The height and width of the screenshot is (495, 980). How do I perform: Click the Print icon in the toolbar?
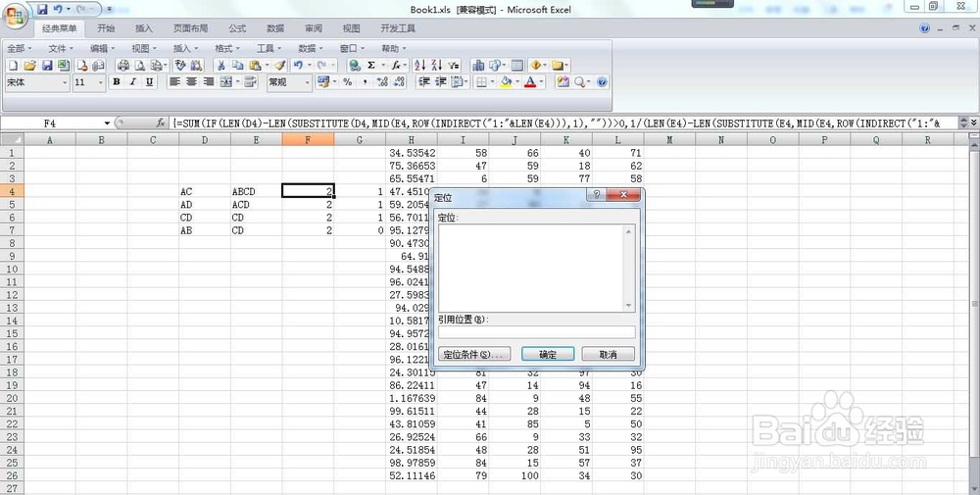click(123, 65)
